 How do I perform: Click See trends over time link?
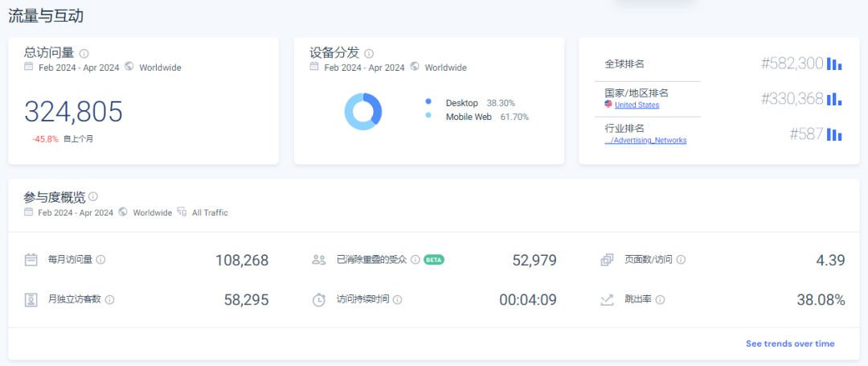coord(790,343)
